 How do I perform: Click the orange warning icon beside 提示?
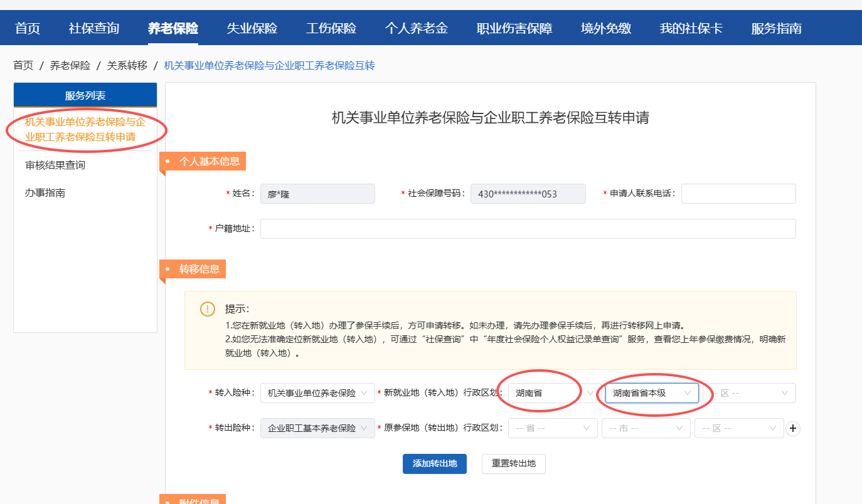[x=207, y=309]
